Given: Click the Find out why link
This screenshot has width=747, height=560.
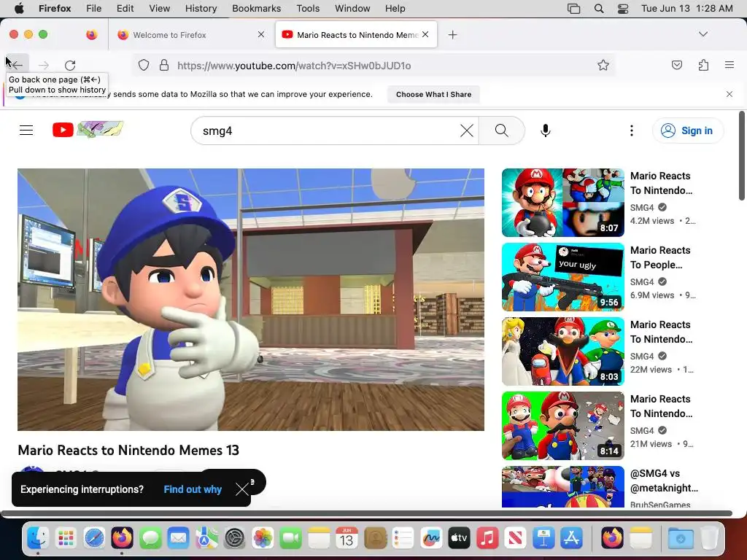Looking at the screenshot, I should click(x=193, y=489).
